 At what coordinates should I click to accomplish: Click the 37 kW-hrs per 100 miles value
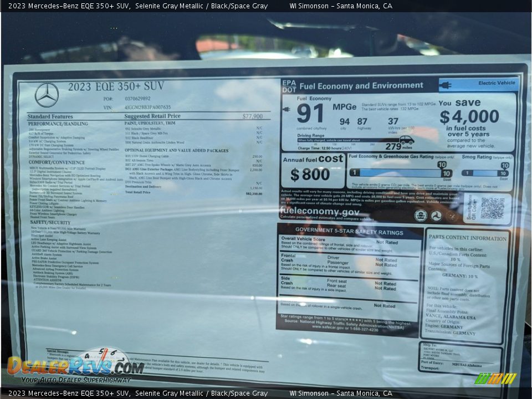pos(393,121)
